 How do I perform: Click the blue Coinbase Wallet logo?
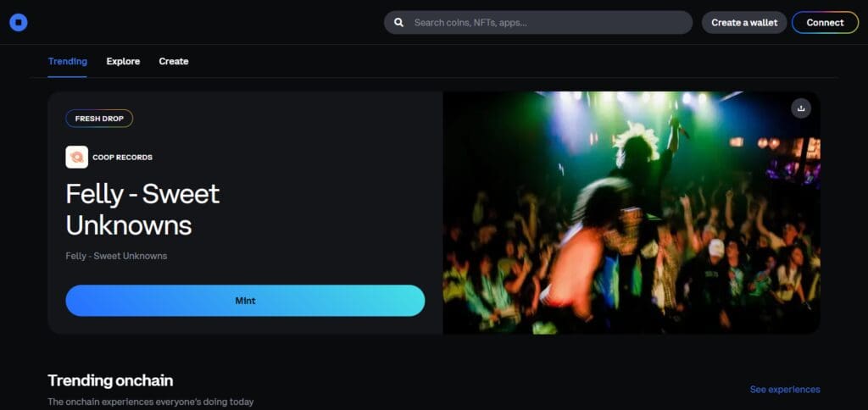pos(19,22)
